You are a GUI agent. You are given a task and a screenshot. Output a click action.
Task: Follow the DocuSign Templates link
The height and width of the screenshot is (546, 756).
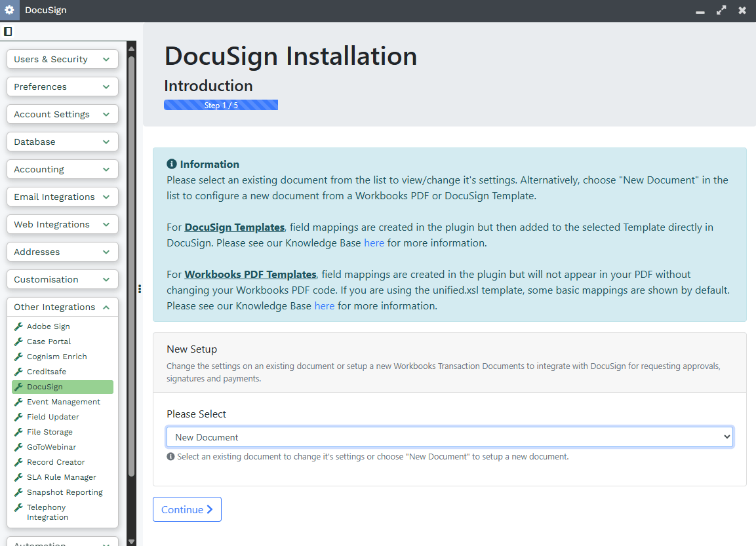(x=234, y=227)
